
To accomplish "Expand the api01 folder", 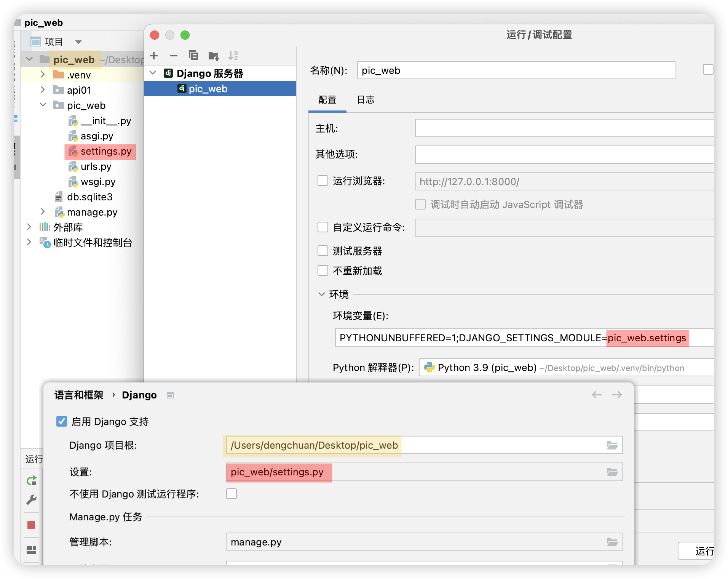I will click(43, 90).
